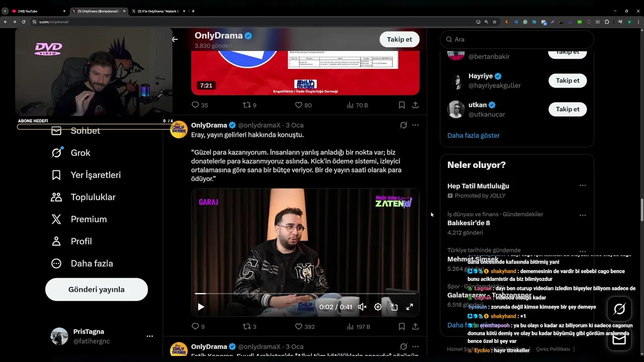Reply to the 7:21 video post

tap(196, 105)
